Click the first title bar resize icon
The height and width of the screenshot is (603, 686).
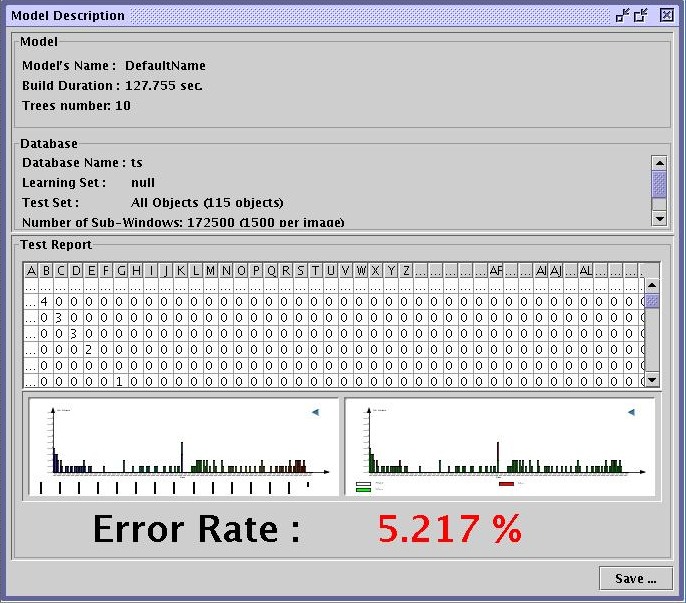pyautogui.click(x=623, y=15)
